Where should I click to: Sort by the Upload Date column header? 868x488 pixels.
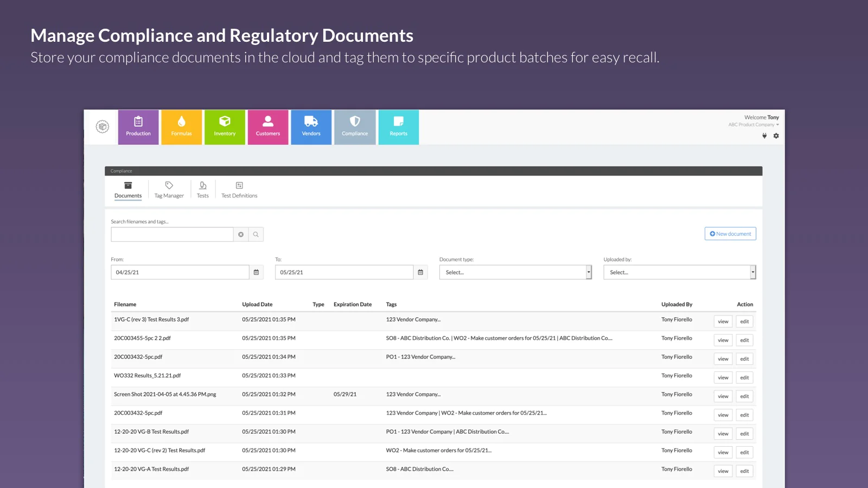coord(257,305)
